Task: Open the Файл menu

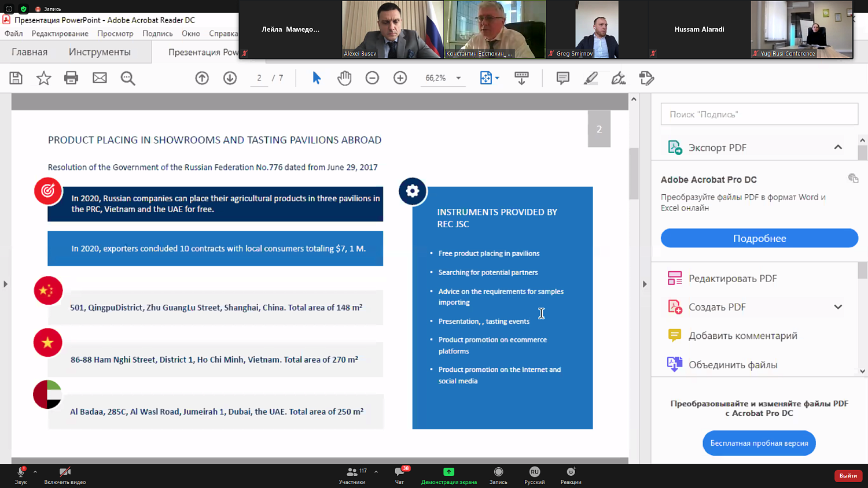Action: coord(14,34)
